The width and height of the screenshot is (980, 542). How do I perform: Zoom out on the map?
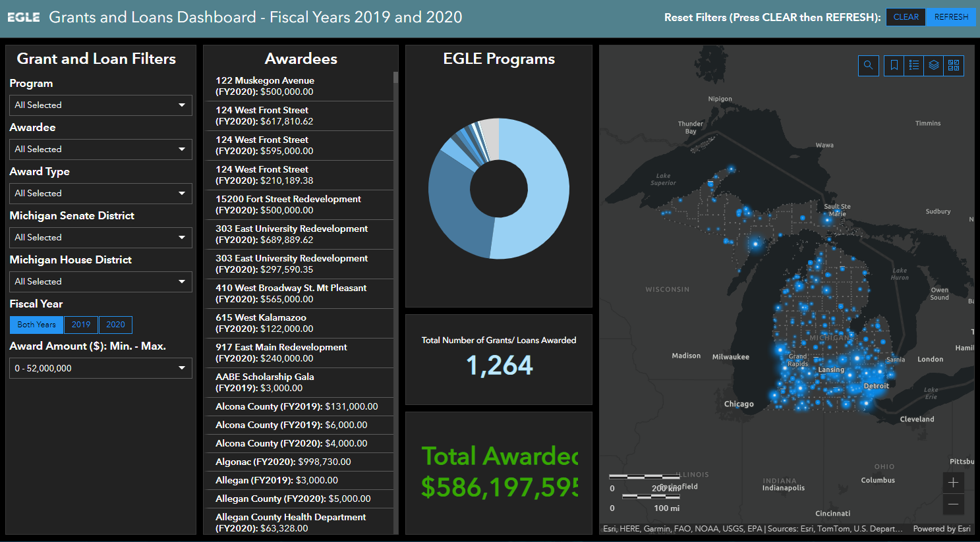pyautogui.click(x=953, y=504)
